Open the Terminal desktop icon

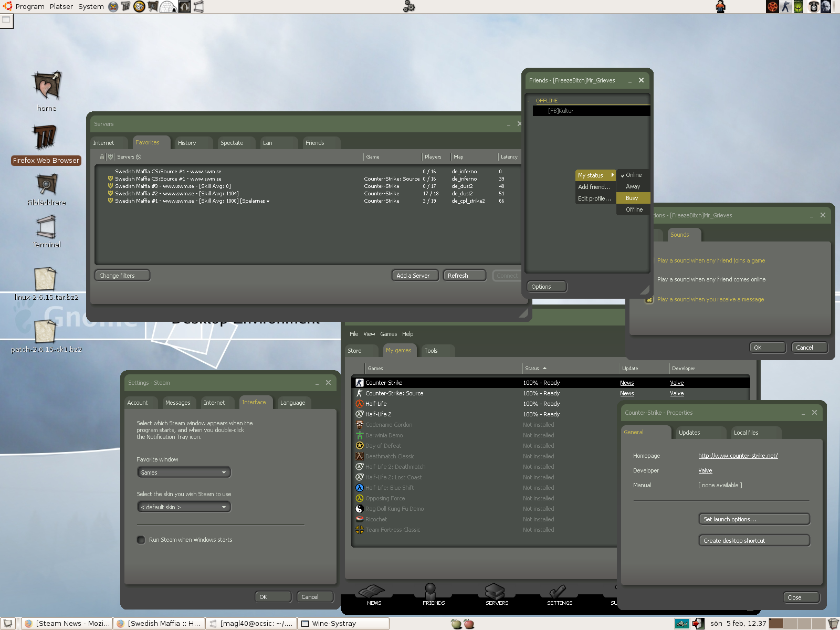pos(47,227)
